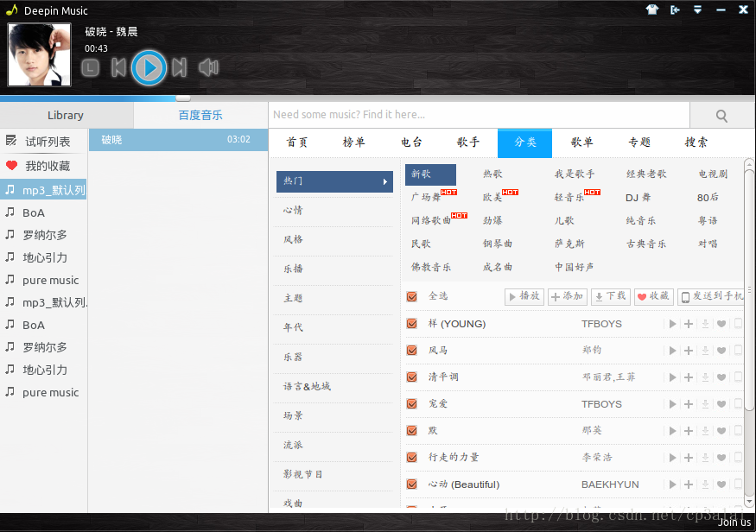The height and width of the screenshot is (532, 756).
Task: Favorite 宠爱 with its heart icon
Action: [721, 404]
